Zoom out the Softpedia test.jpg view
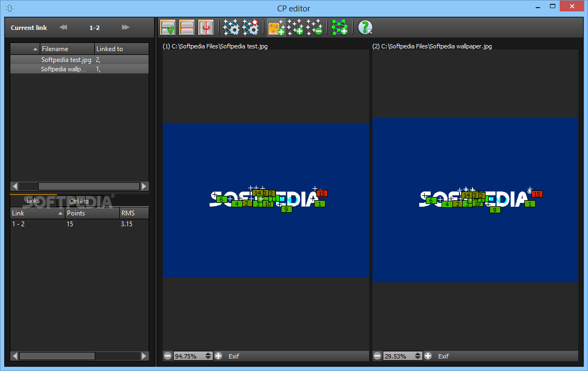This screenshot has width=588, height=371. (x=168, y=356)
